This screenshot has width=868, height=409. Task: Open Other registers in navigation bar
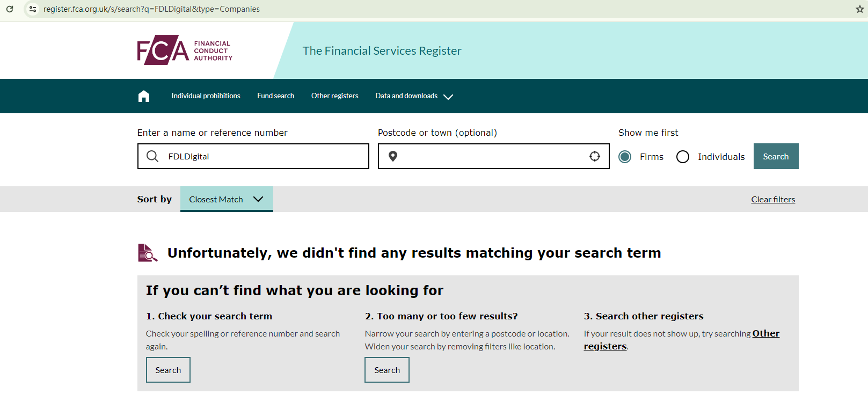point(334,96)
